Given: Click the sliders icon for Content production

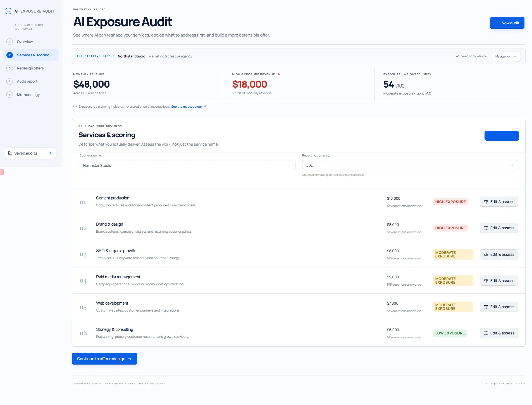Looking at the screenshot, I should click(486, 202).
